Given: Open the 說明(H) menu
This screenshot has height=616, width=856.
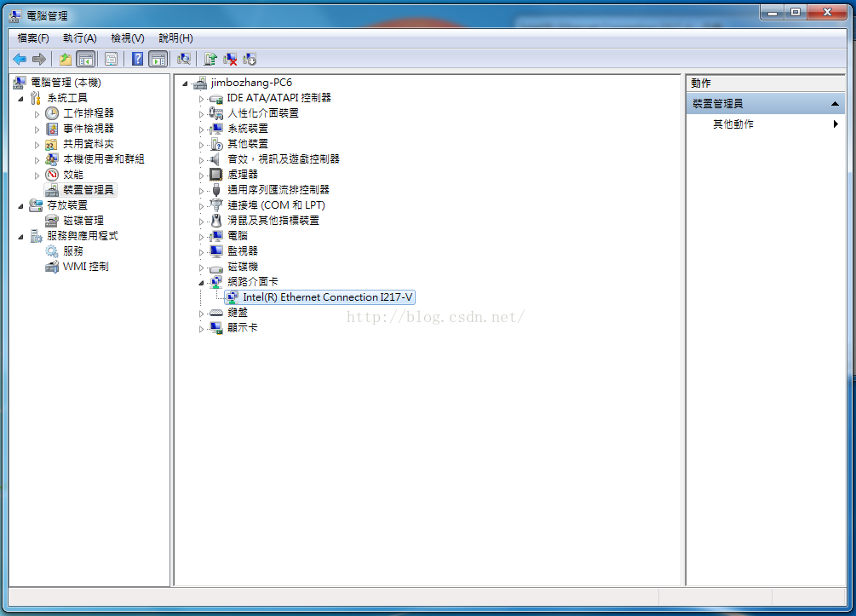Looking at the screenshot, I should point(175,38).
